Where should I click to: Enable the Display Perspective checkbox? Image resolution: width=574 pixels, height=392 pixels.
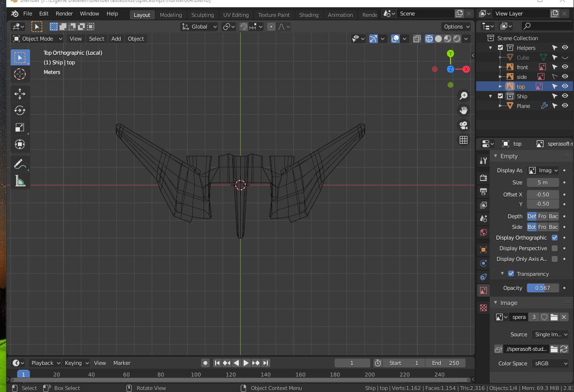[x=555, y=248]
